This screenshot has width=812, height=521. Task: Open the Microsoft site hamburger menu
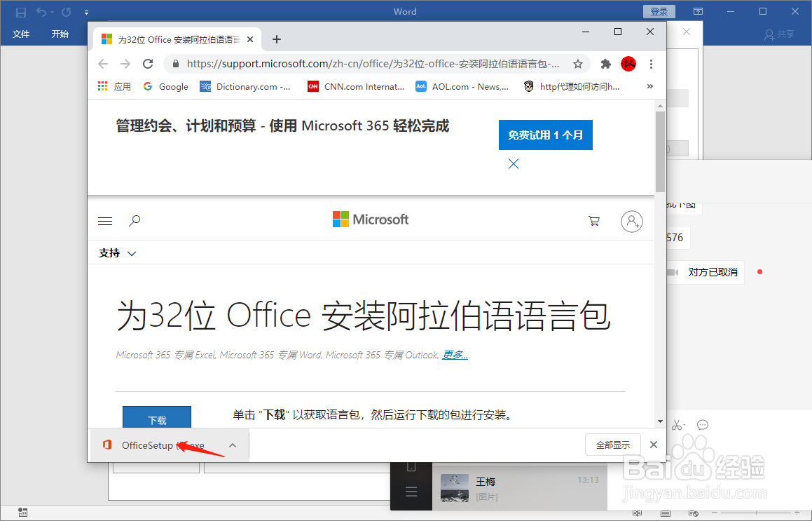(x=105, y=222)
